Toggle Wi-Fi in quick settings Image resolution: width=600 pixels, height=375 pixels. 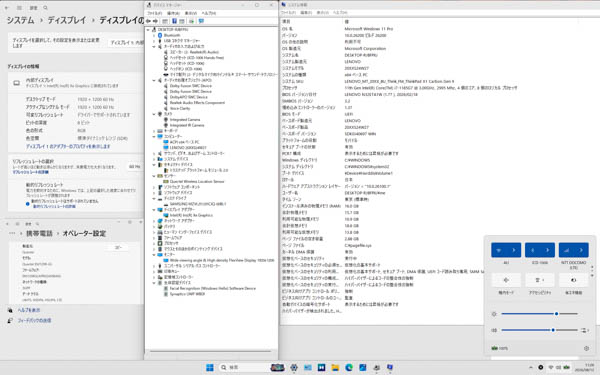(x=499, y=250)
